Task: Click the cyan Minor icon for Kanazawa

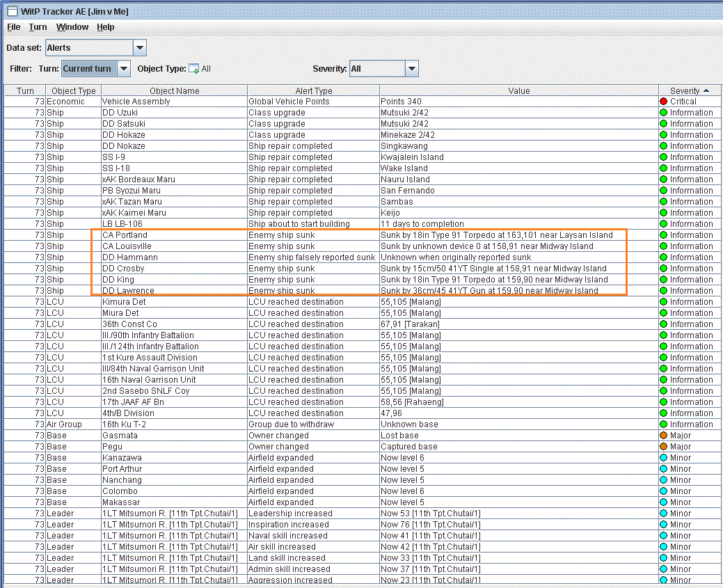Action: coord(664,457)
